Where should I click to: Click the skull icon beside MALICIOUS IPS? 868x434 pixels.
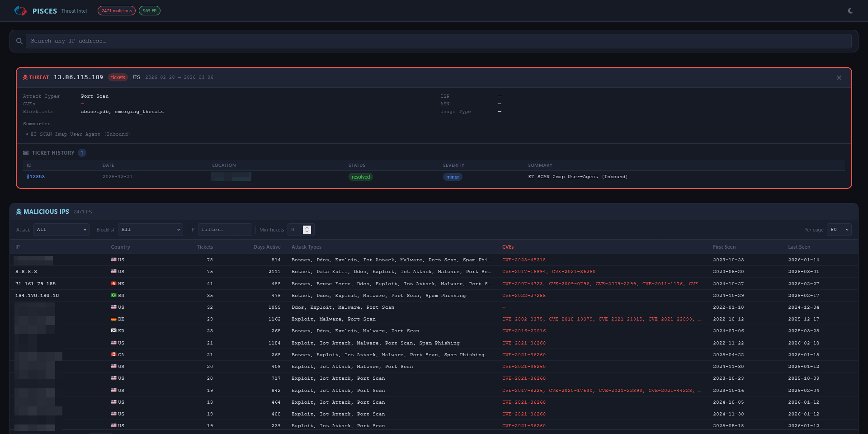click(19, 212)
